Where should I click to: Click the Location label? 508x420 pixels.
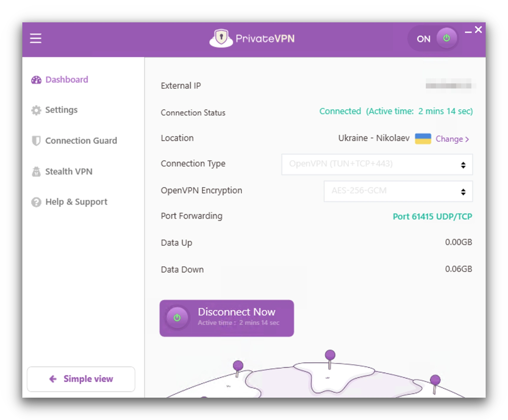pyautogui.click(x=177, y=138)
